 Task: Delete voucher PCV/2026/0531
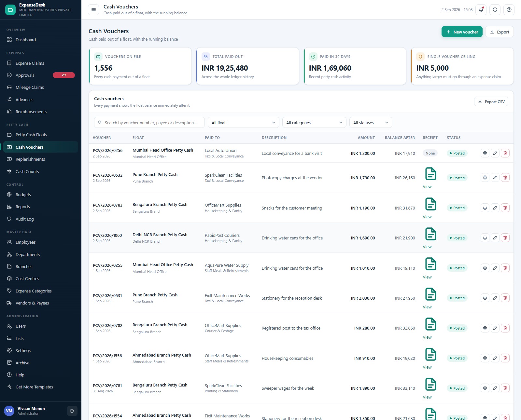[x=505, y=298]
